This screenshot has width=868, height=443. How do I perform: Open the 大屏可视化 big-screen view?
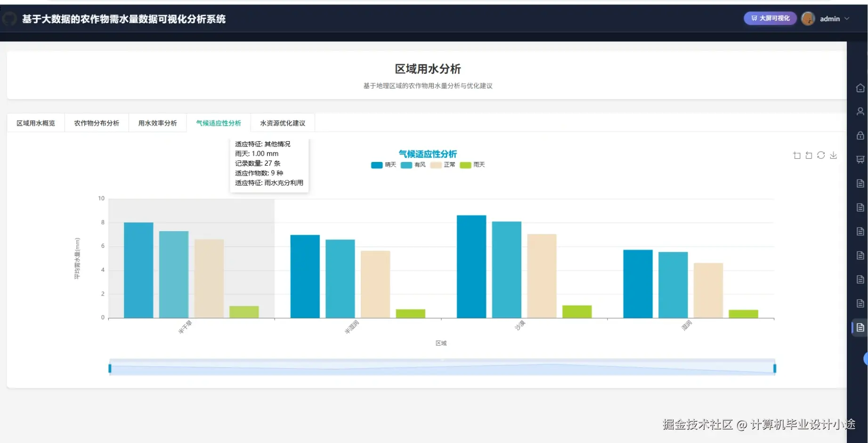(x=770, y=18)
